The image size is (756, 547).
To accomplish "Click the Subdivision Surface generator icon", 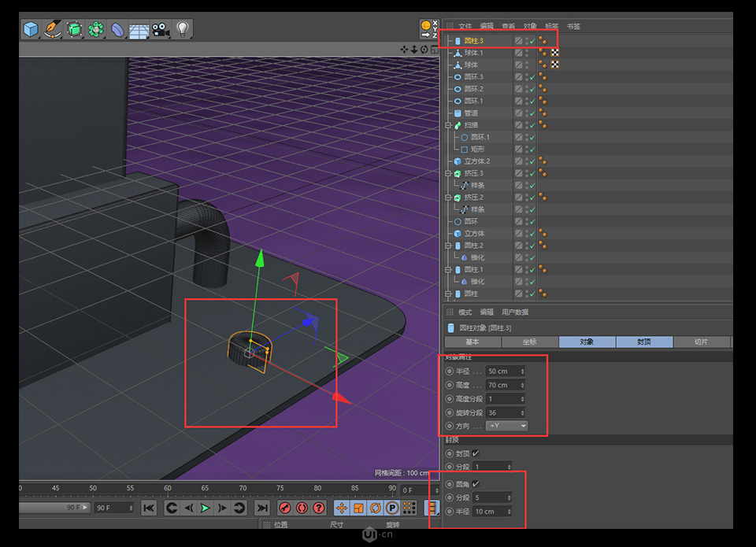I will pos(72,29).
